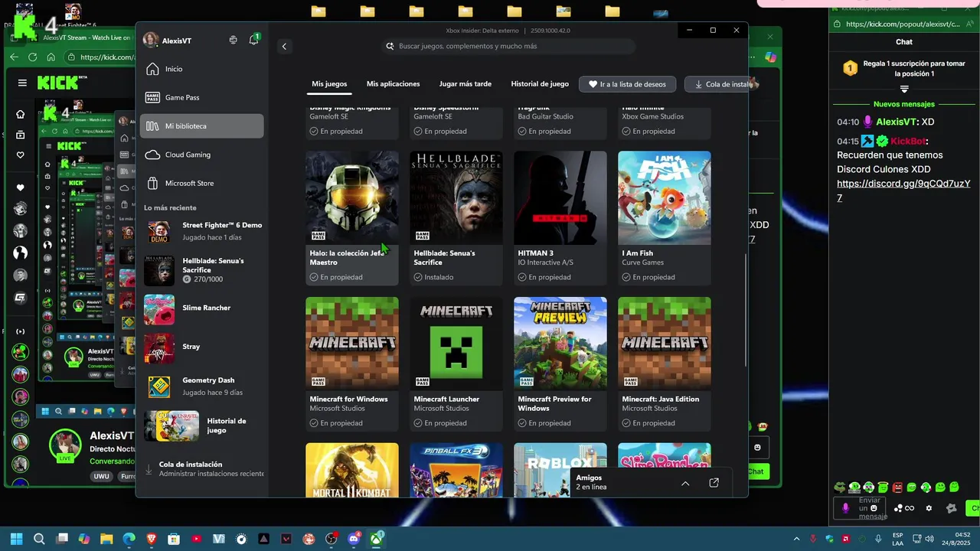Screen dimensions: 980x551
Task: Click the emoji face in chat message box
Action: 874,508
